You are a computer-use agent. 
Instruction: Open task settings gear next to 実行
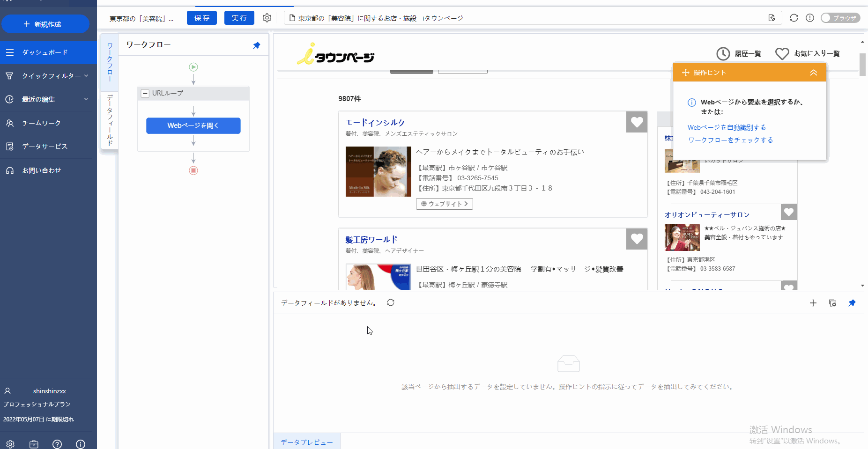tap(267, 18)
